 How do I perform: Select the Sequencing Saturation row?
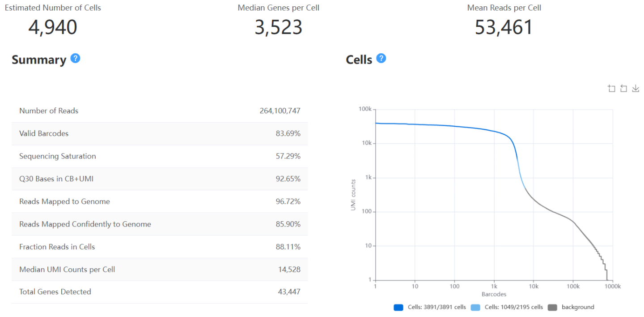160,156
